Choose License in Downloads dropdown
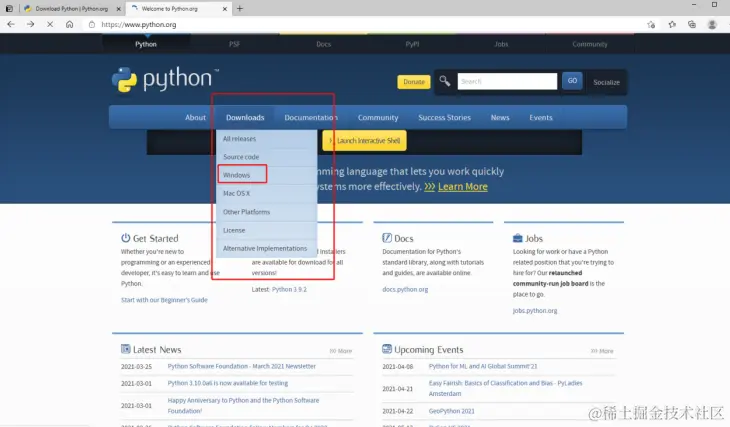This screenshot has height=427, width=730. coord(266,230)
